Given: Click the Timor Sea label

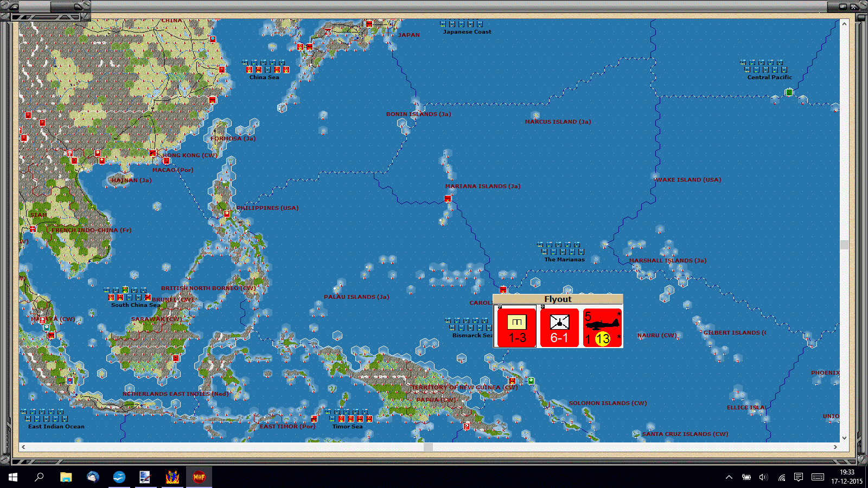Looking at the screenshot, I should (x=347, y=427).
